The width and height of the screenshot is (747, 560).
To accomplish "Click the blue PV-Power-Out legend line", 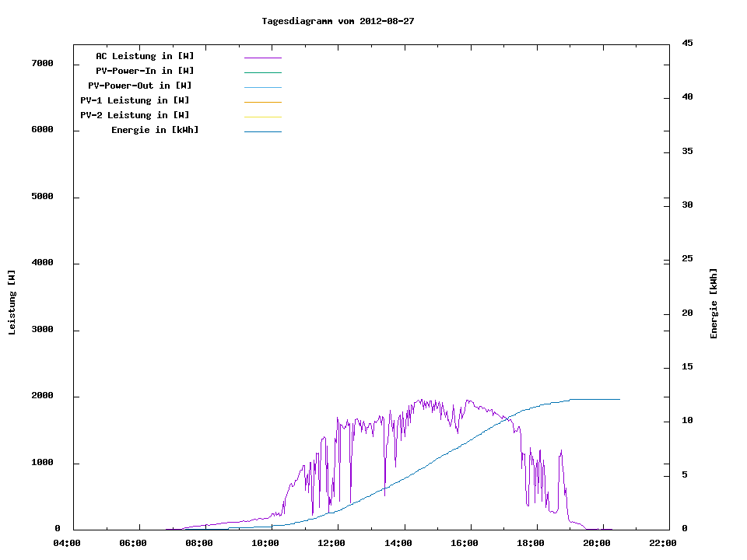I will pos(262,87).
